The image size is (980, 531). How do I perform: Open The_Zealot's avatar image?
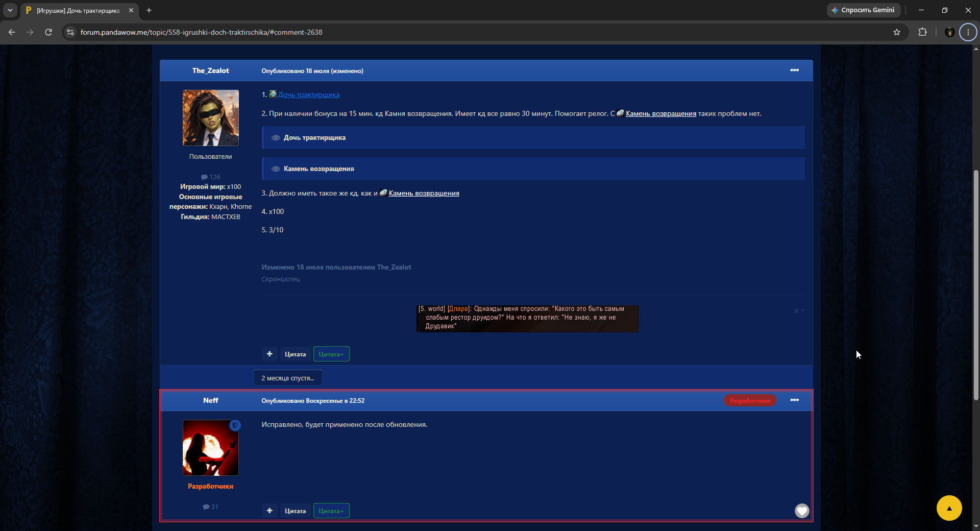210,118
